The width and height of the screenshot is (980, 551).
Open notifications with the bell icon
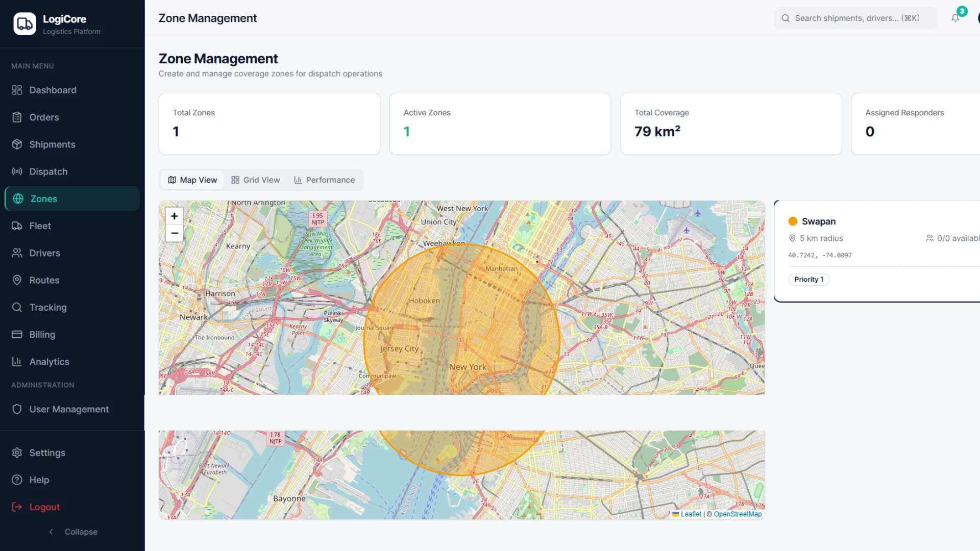(x=955, y=18)
